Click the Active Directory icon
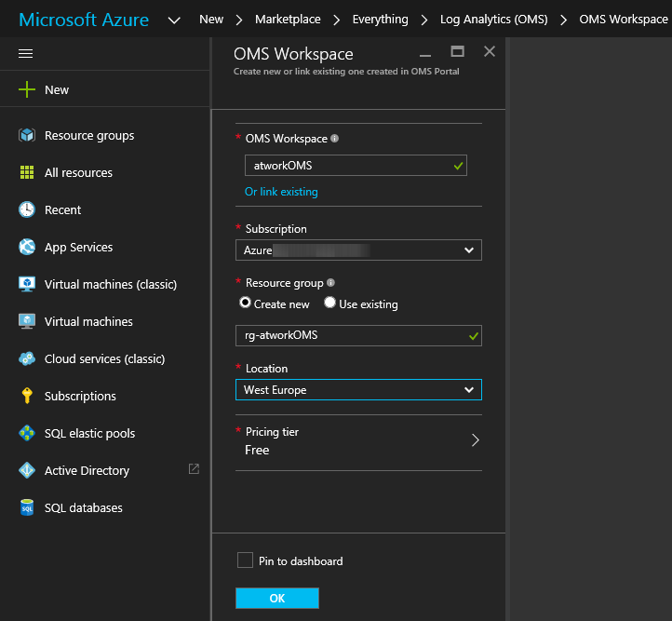This screenshot has height=621, width=672. (27, 471)
